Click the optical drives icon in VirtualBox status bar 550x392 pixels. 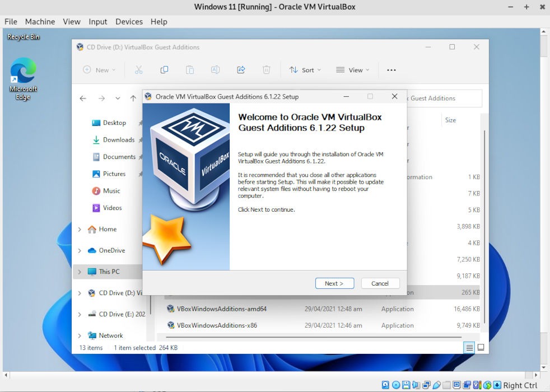(395, 385)
